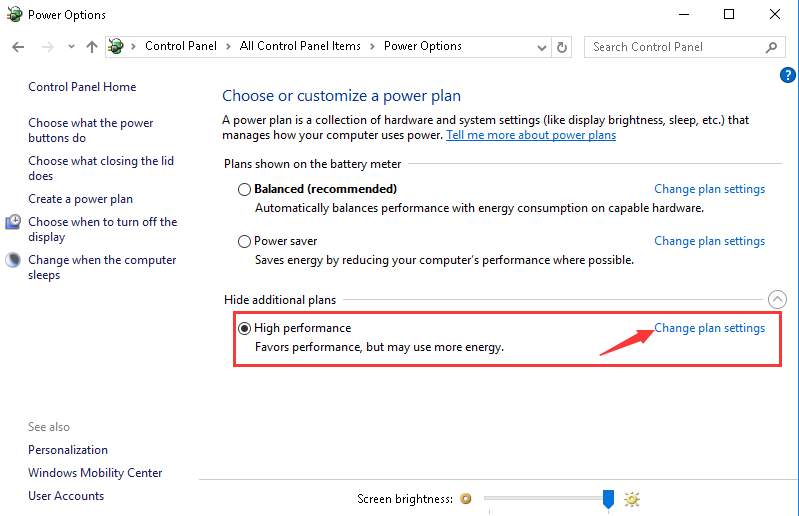Click the bright sun icon by slider
This screenshot has width=799, height=516.
pos(632,499)
